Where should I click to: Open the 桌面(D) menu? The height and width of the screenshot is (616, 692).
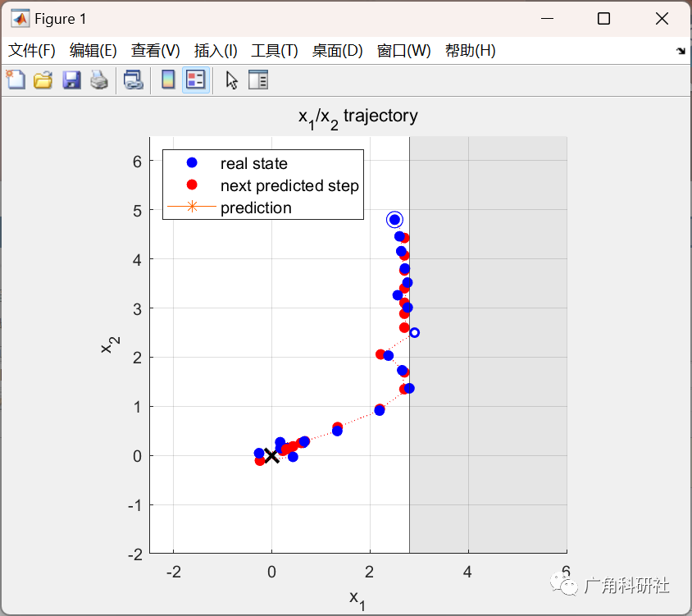[337, 50]
